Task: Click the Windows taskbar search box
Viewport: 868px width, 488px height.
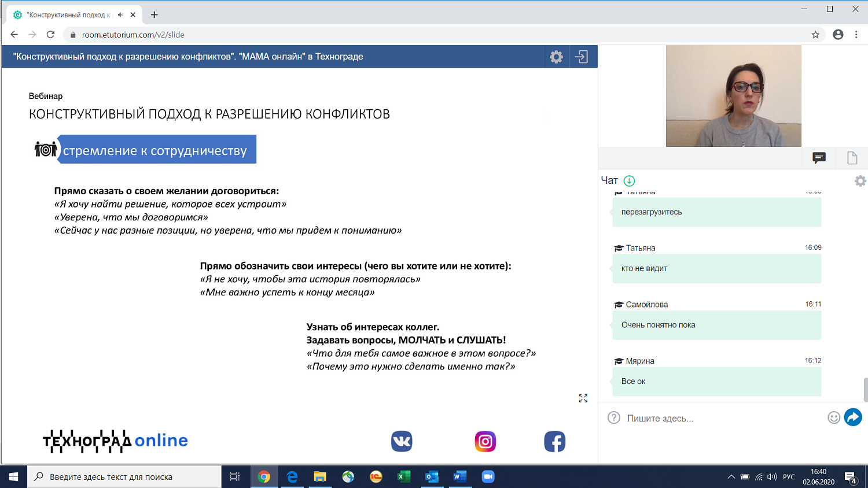Action: point(124,477)
